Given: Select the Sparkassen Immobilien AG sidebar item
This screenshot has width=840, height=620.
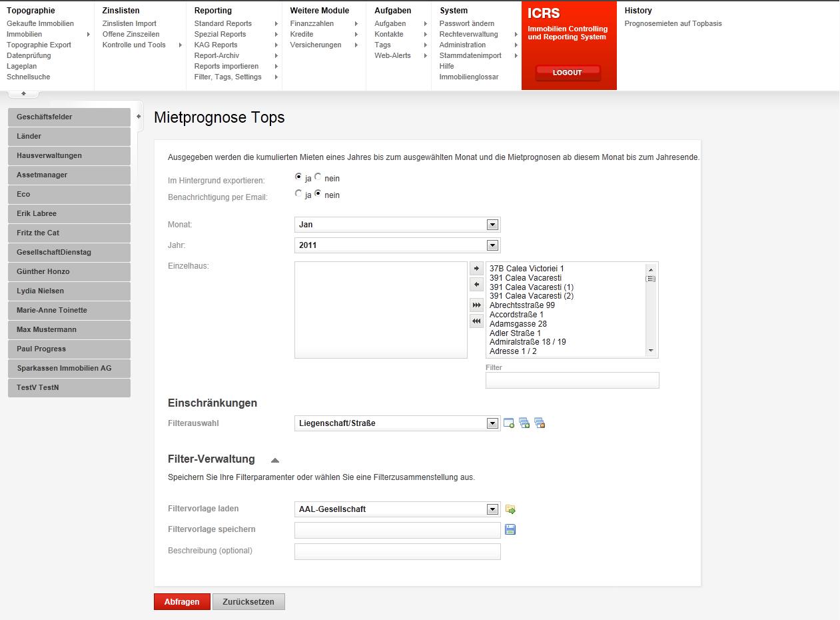Looking at the screenshot, I should pyautogui.click(x=69, y=368).
